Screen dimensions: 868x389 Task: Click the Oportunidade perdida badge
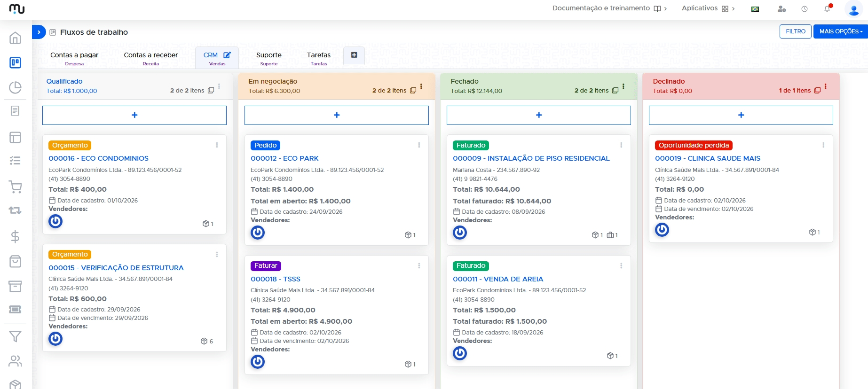[x=694, y=146]
